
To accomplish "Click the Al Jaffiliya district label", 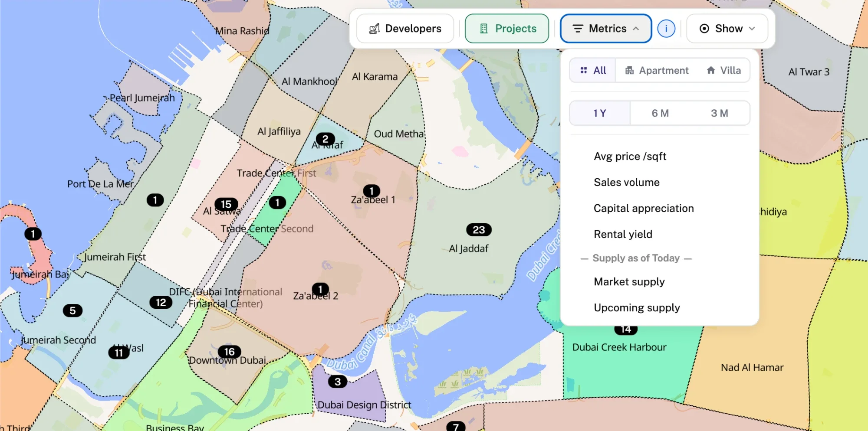I will click(279, 131).
